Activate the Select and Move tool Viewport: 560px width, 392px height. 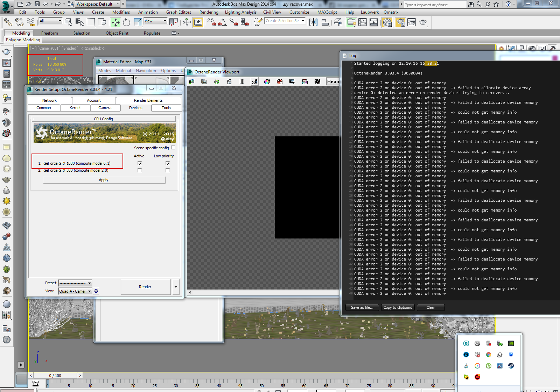pyautogui.click(x=115, y=22)
